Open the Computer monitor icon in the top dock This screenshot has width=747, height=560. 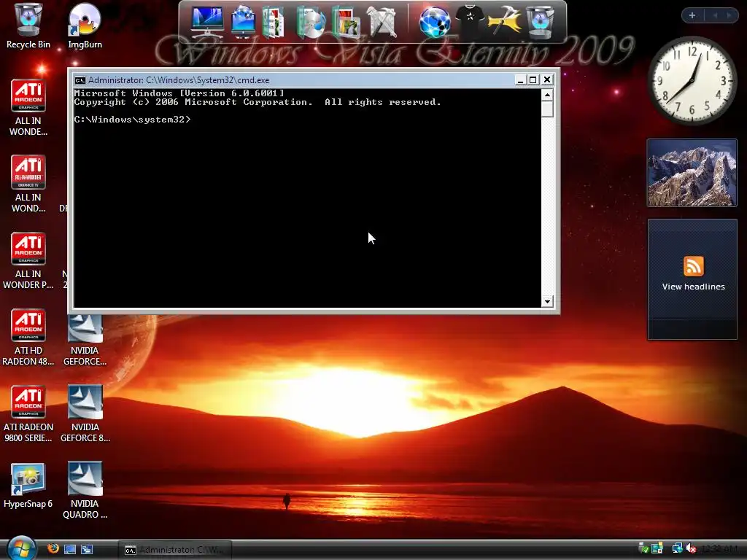coord(206,21)
